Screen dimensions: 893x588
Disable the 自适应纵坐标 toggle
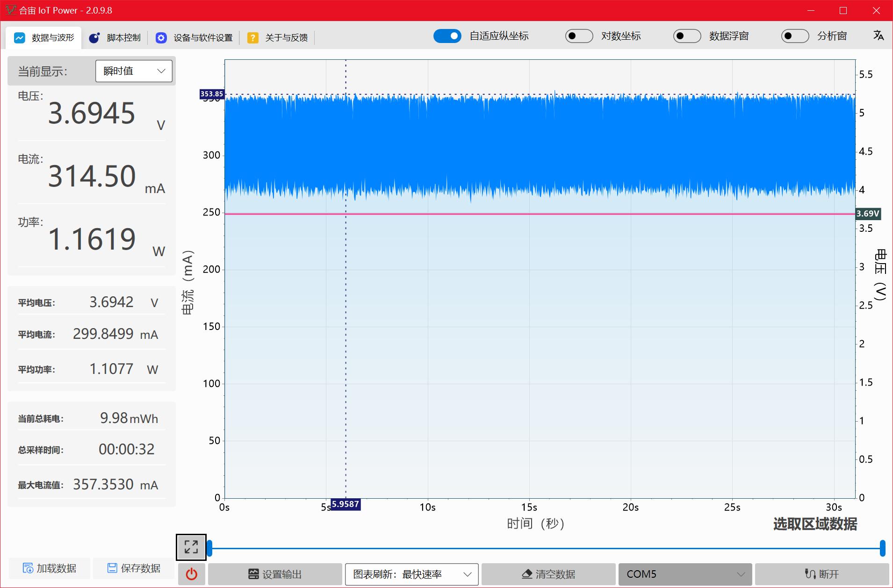pos(447,36)
